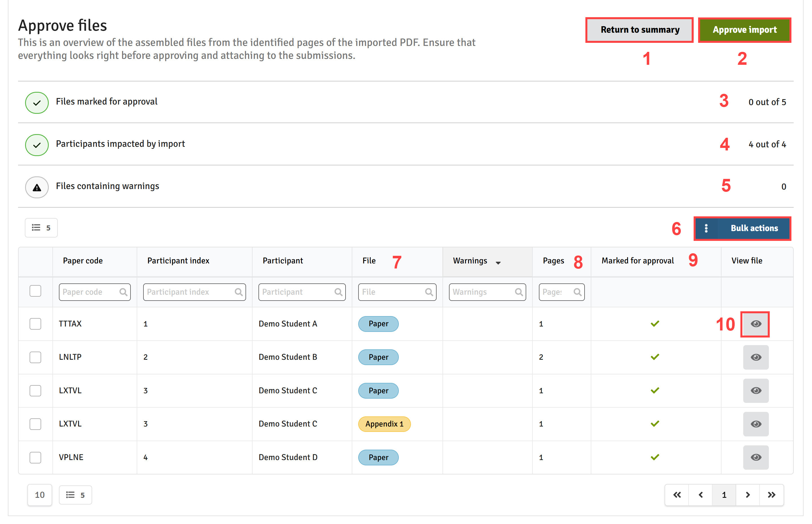Open the Bulk actions menu
The width and height of the screenshot is (812, 524).
(742, 228)
